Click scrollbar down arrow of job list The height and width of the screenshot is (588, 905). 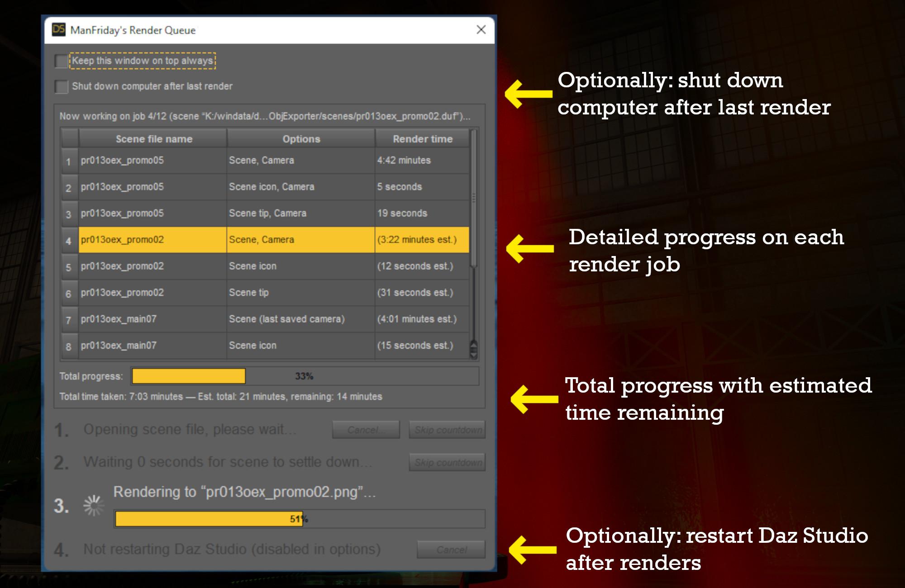[x=474, y=356]
